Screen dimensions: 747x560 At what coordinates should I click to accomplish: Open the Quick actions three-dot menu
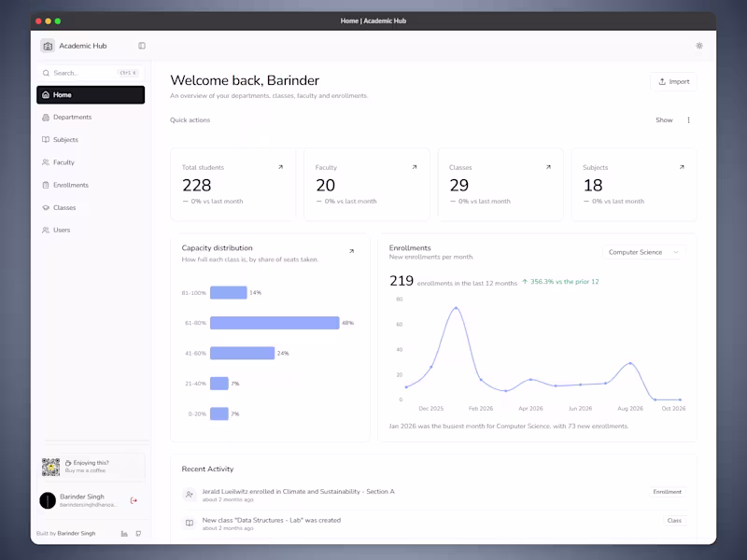[688, 120]
